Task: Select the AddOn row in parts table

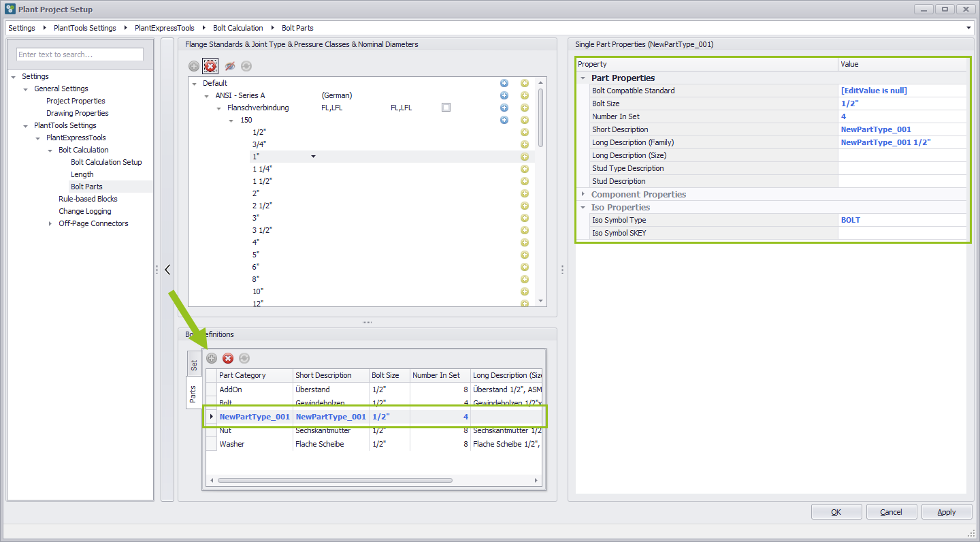Action: 374,389
